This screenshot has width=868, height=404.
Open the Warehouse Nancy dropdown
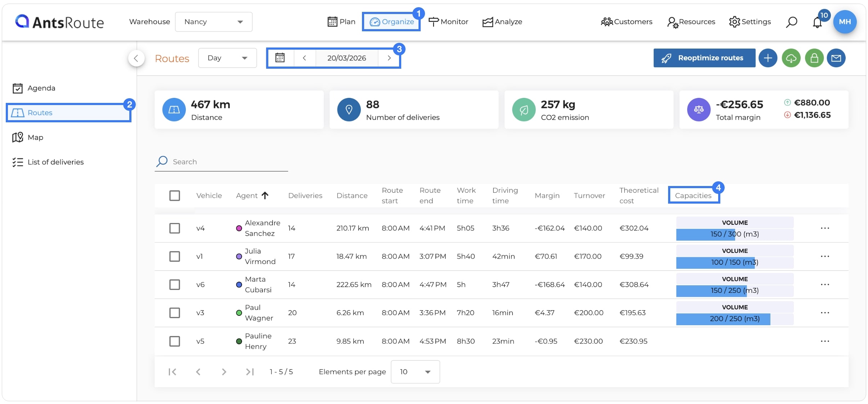point(214,22)
